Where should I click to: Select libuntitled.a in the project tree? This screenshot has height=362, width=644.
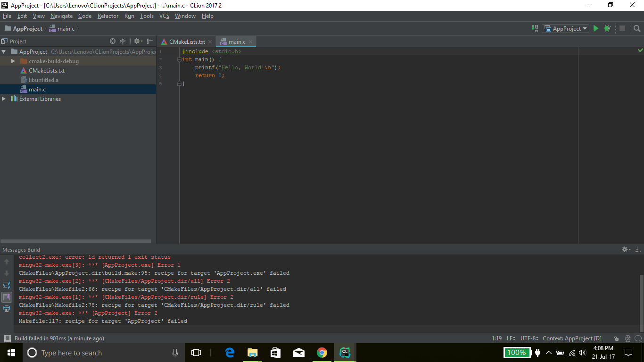[43, 80]
